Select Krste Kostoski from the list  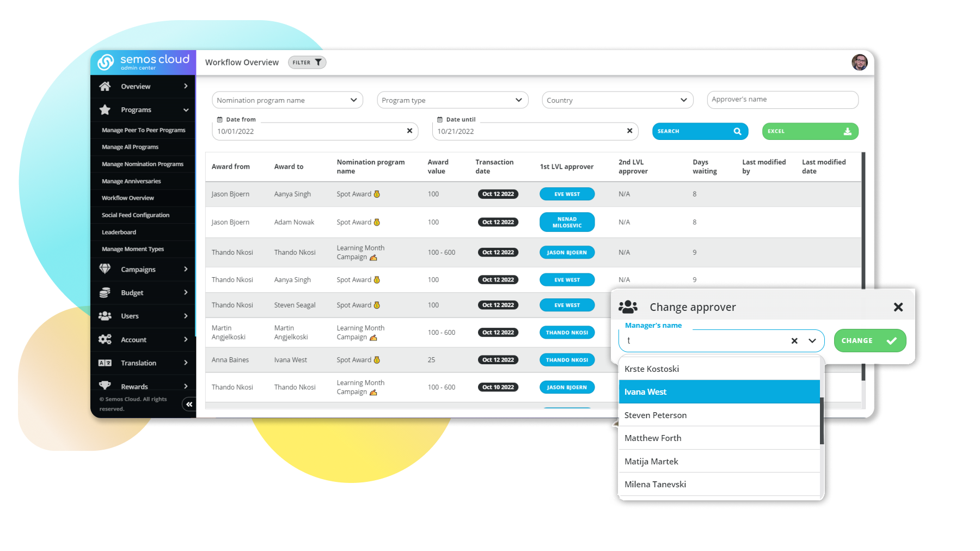719,369
